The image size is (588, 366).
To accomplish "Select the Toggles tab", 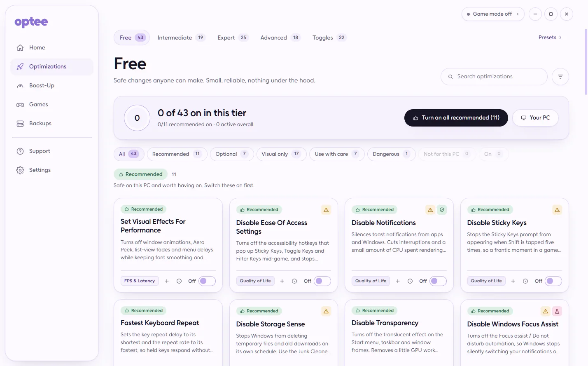I will pyautogui.click(x=329, y=38).
